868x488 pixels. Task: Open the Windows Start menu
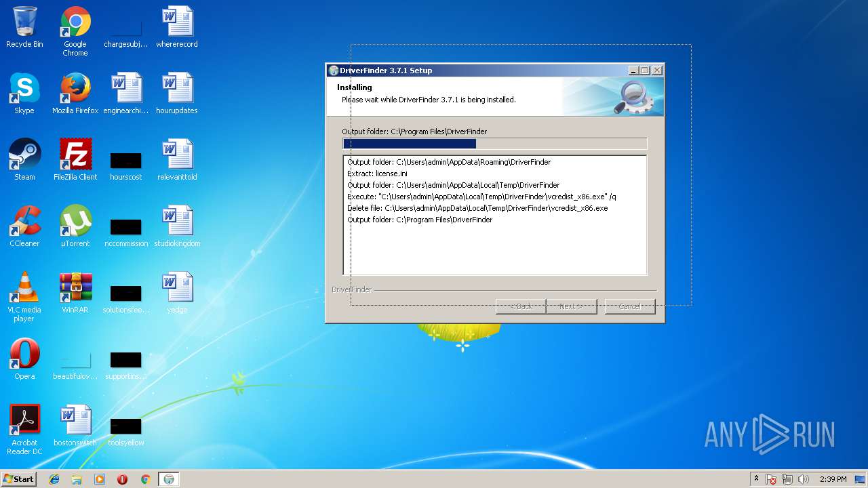coord(18,479)
